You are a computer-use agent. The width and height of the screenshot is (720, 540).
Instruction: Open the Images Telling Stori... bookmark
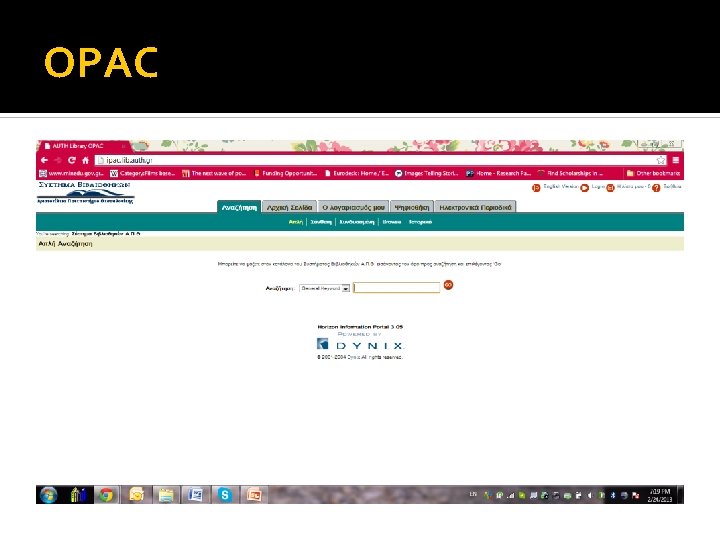(x=427, y=173)
